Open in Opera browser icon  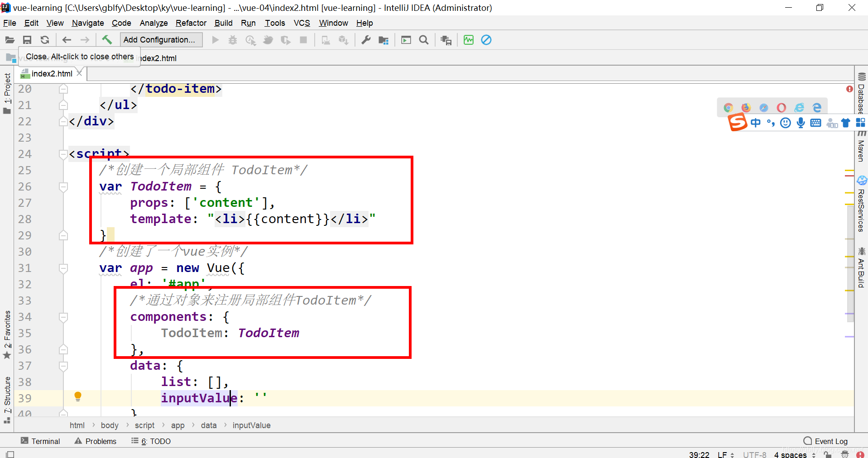[782, 107]
